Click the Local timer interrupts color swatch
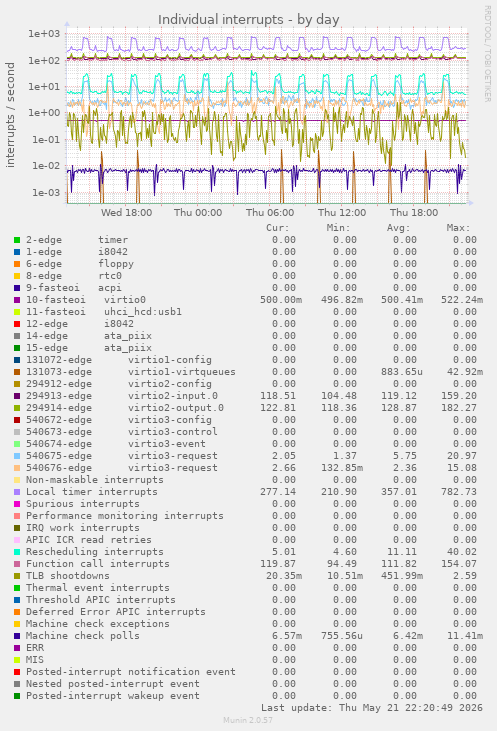The image size is (497, 731). click(x=17, y=492)
